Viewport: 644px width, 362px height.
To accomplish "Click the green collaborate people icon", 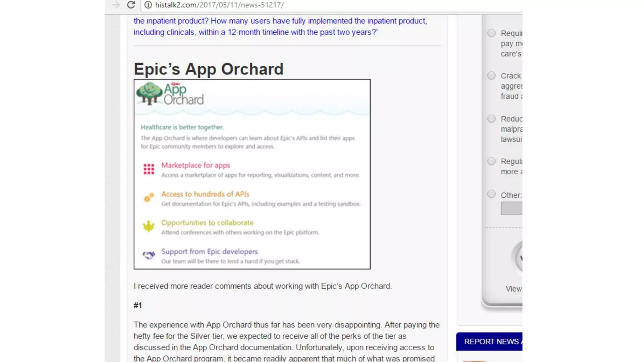I will coord(149,226).
